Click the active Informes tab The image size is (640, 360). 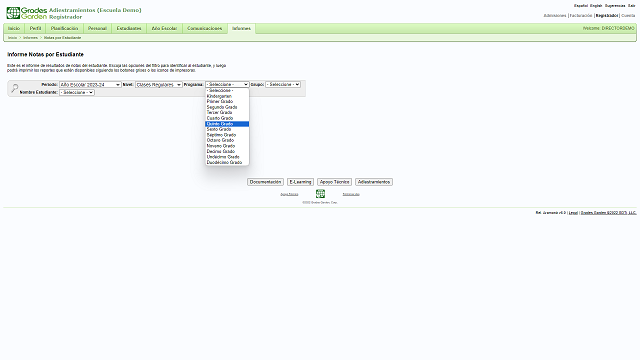click(x=241, y=29)
